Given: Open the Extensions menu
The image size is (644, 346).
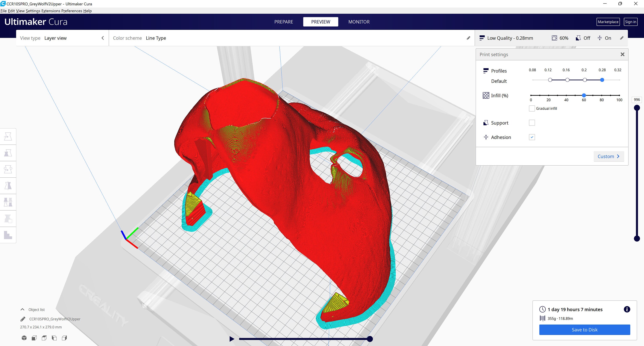Looking at the screenshot, I should point(51,11).
